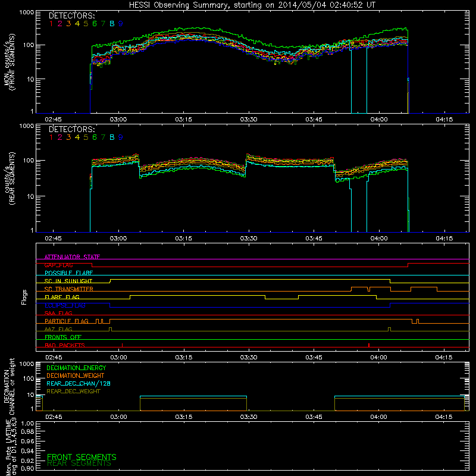The width and height of the screenshot is (476, 476).
Task: Select olive detector 5 in front segments legend
Action: tap(86, 23)
